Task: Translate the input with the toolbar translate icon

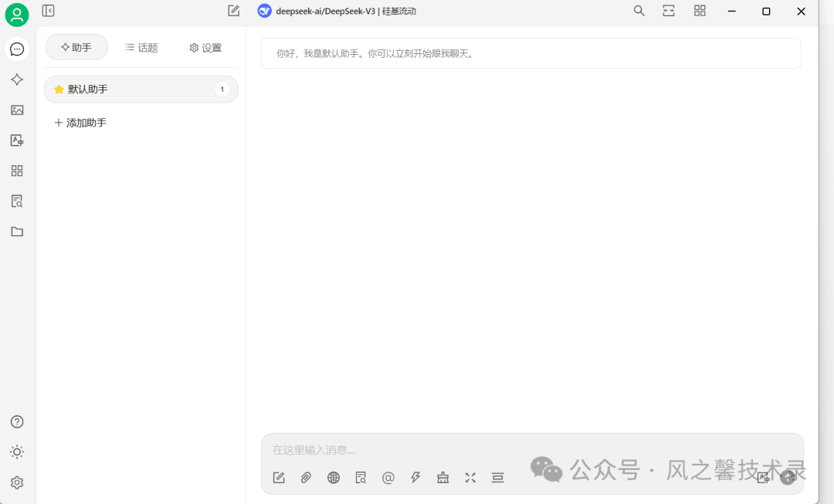Action: (763, 478)
